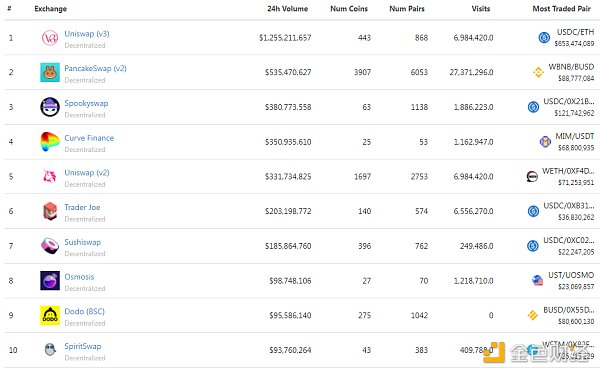The width and height of the screenshot is (600, 374).
Task: Open the Uniswap (v3) exchange link
Action: 87,34
